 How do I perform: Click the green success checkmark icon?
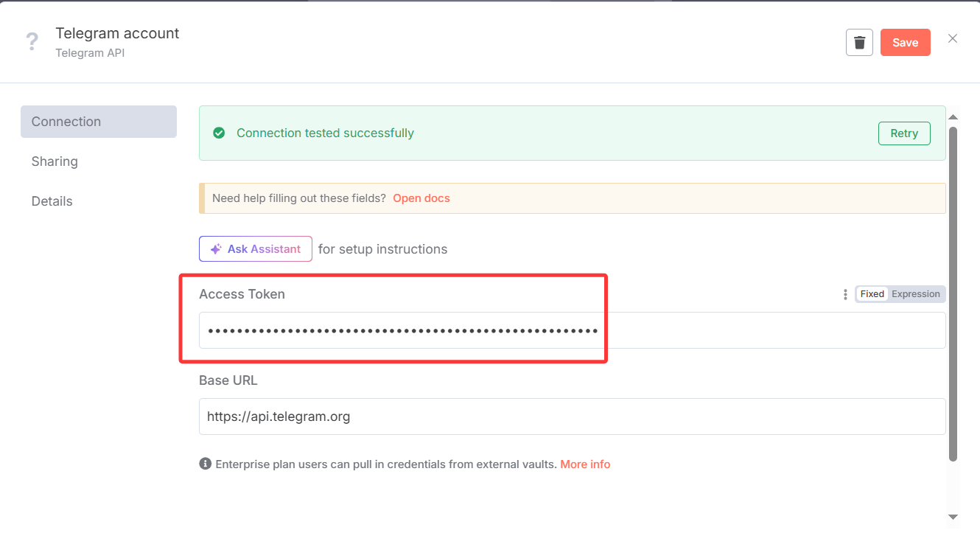[219, 133]
